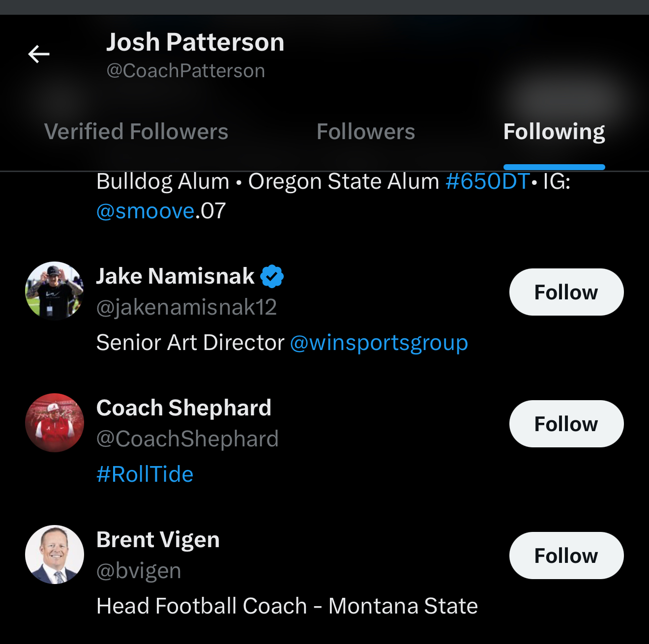The height and width of the screenshot is (644, 649).
Task: Click the Jake Namisnak display name
Action: [176, 276]
